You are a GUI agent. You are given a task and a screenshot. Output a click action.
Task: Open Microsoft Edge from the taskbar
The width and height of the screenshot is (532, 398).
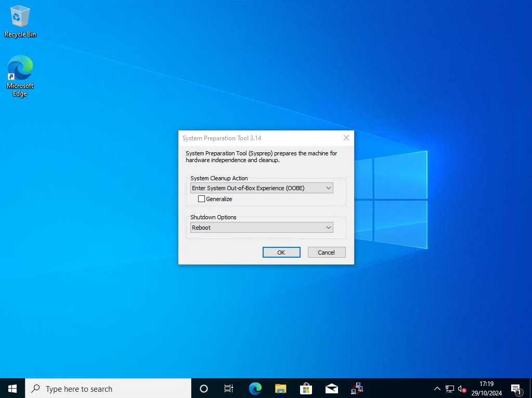255,388
